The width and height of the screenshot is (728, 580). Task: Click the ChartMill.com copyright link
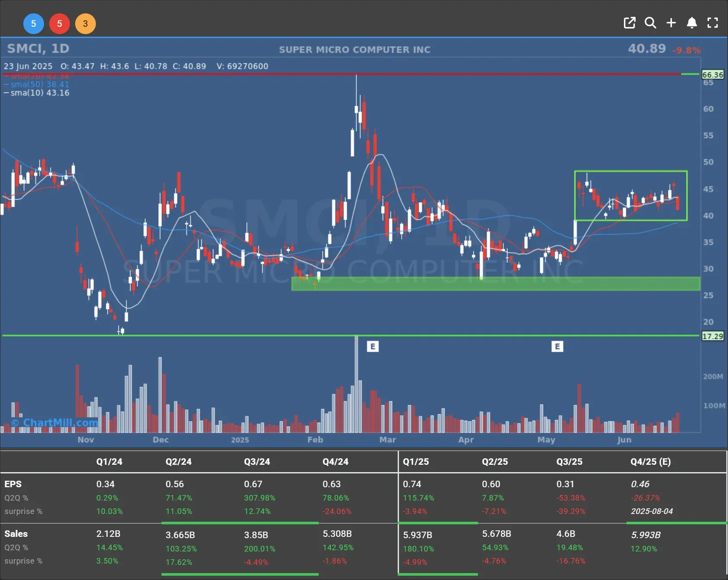pyautogui.click(x=54, y=422)
